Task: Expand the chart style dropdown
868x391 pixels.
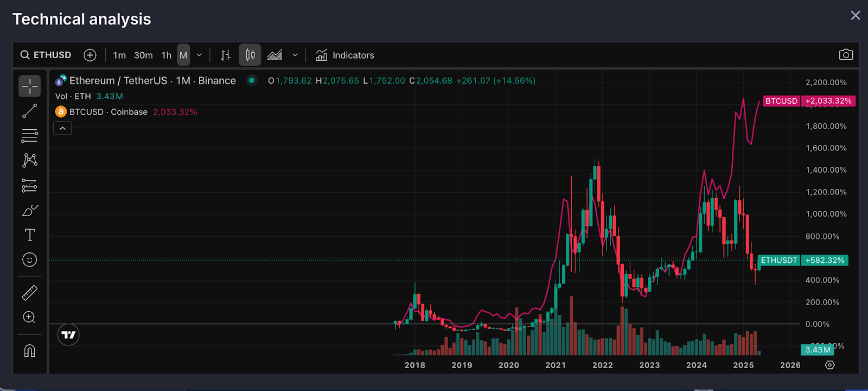Action: (x=295, y=55)
